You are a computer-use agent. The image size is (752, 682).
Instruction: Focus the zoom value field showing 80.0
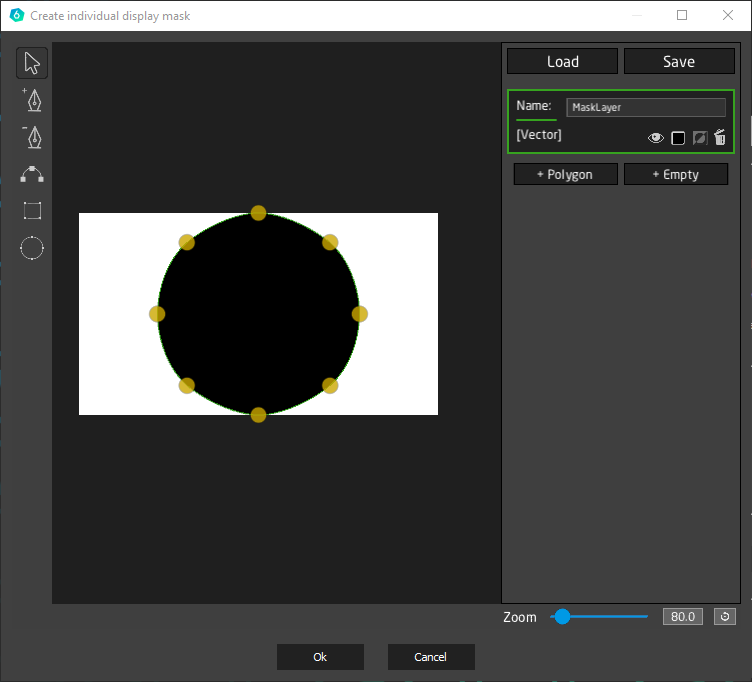(x=683, y=617)
